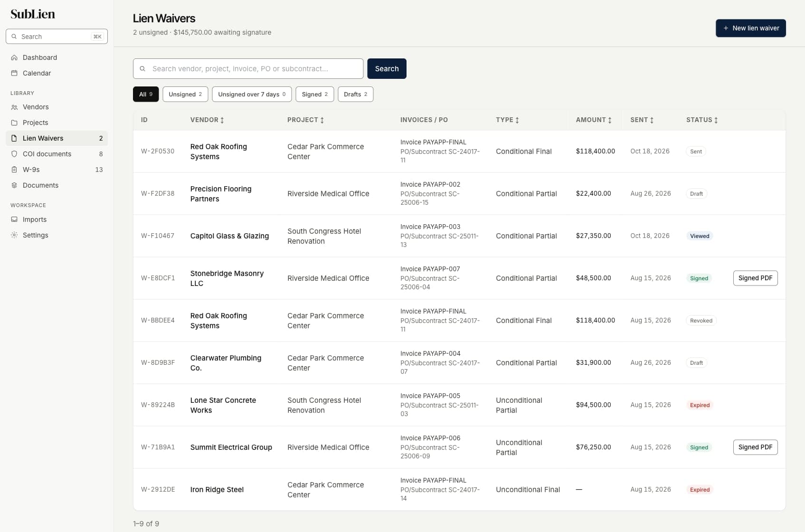Select the All filter tab
Screen dimensions: 805x532
[x=146, y=94]
